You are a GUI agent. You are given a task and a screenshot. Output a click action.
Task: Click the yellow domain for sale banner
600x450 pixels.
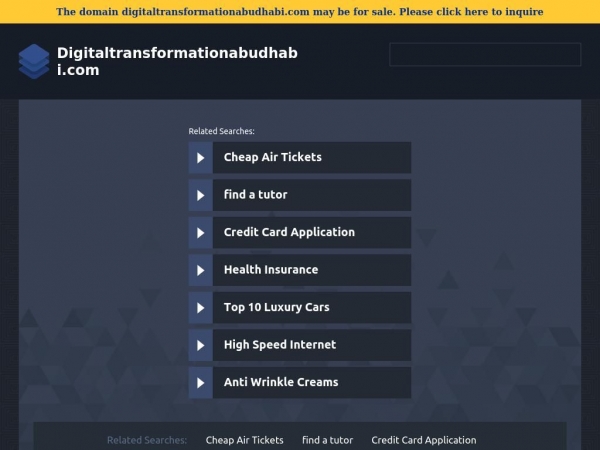[300, 11]
